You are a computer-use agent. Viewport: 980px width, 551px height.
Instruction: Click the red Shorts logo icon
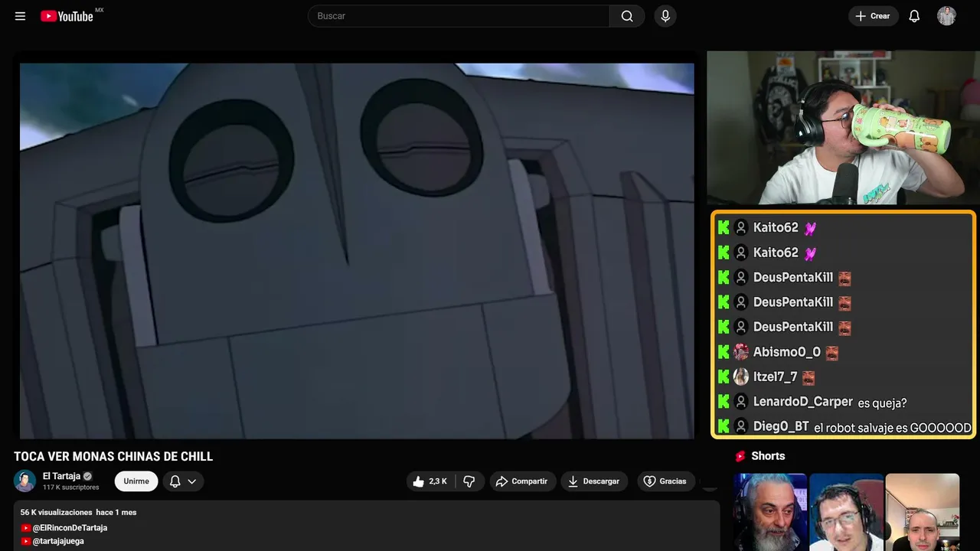pos(740,456)
